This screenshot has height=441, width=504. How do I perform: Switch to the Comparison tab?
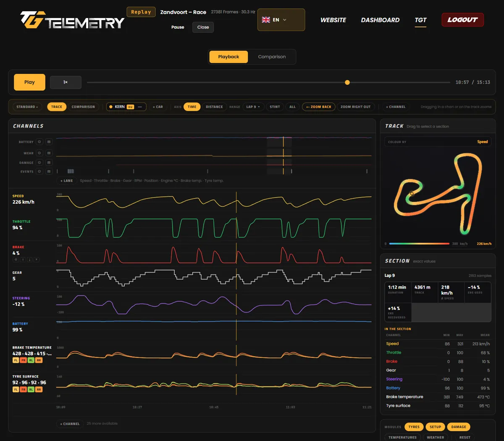(x=272, y=57)
